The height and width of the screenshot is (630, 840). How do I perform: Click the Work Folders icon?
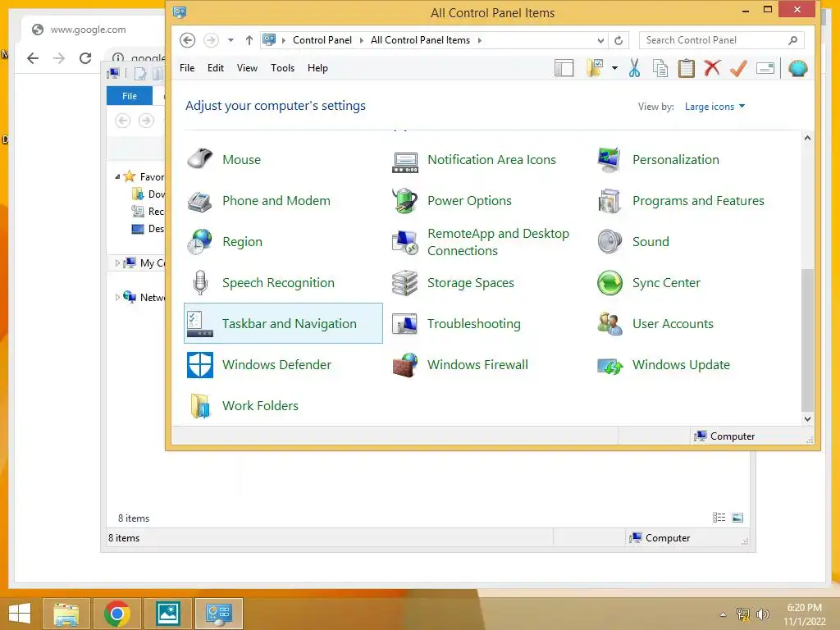200,405
